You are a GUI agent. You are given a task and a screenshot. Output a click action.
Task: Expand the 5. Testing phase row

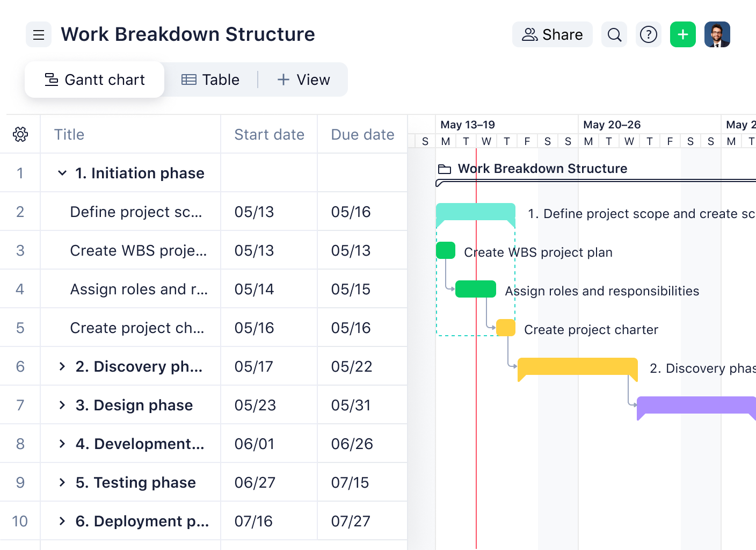tap(62, 482)
